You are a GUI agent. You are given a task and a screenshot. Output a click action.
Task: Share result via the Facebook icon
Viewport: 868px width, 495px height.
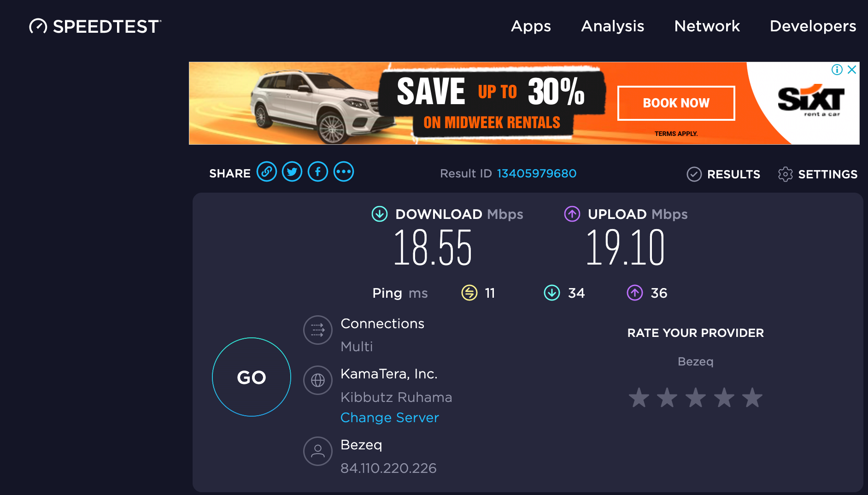[318, 171]
